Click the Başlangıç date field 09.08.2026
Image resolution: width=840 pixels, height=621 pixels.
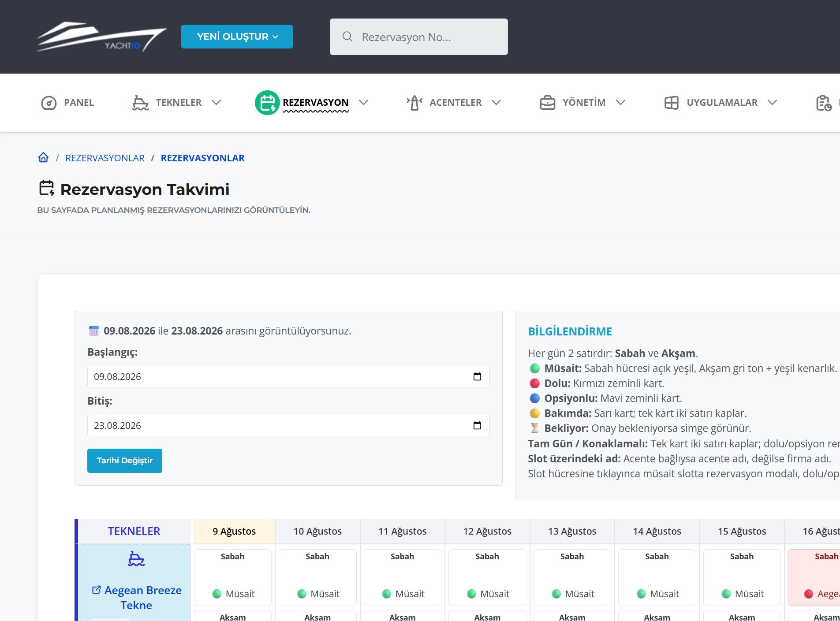288,376
